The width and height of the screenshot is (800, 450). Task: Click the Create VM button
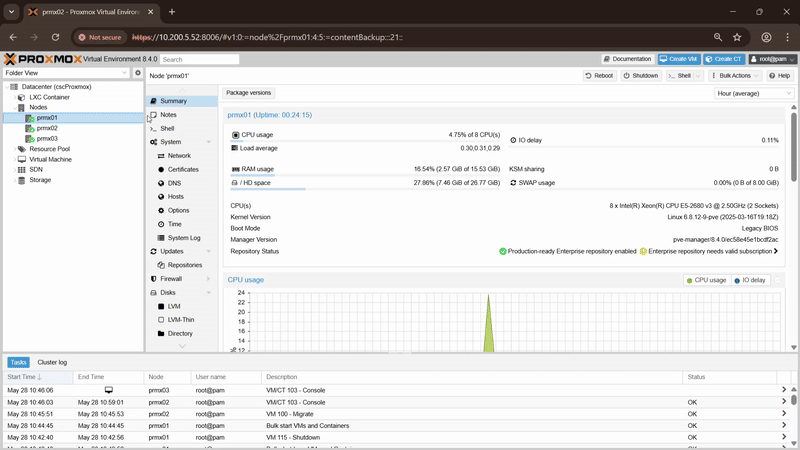click(679, 59)
